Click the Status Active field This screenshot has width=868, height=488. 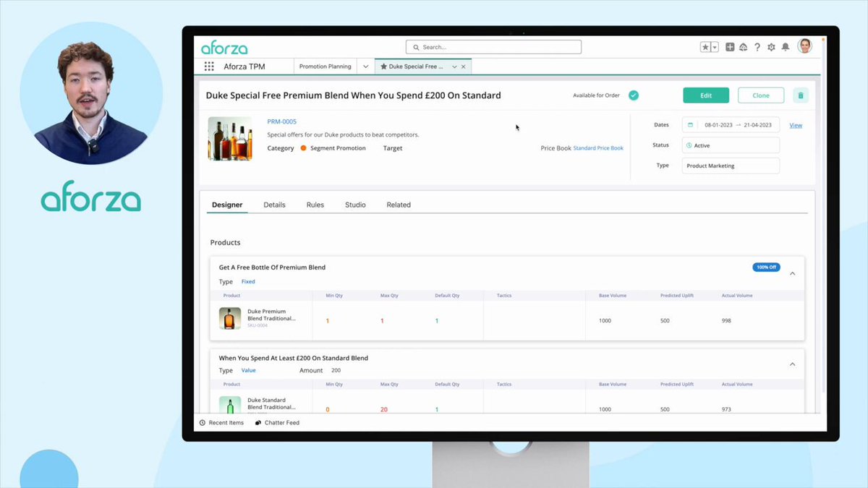pos(731,145)
